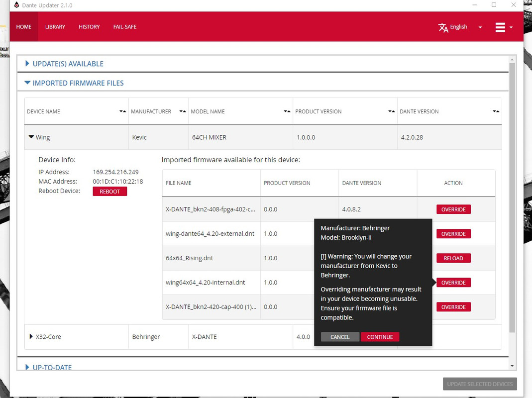Image resolution: width=532 pixels, height=398 pixels.
Task: Go to the FAIL-SAFE tab
Action: click(125, 27)
